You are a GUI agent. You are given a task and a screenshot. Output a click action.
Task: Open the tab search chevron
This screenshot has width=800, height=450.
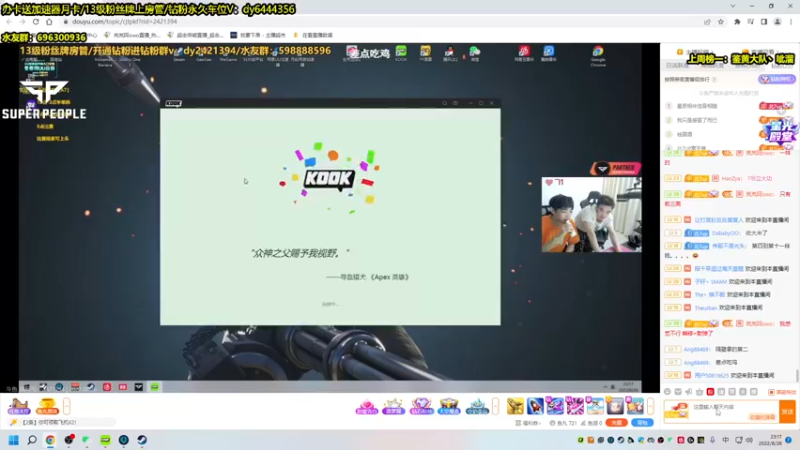click(733, 6)
